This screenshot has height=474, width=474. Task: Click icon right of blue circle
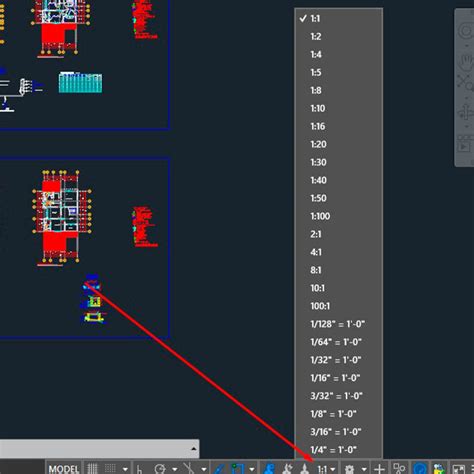tap(439, 469)
